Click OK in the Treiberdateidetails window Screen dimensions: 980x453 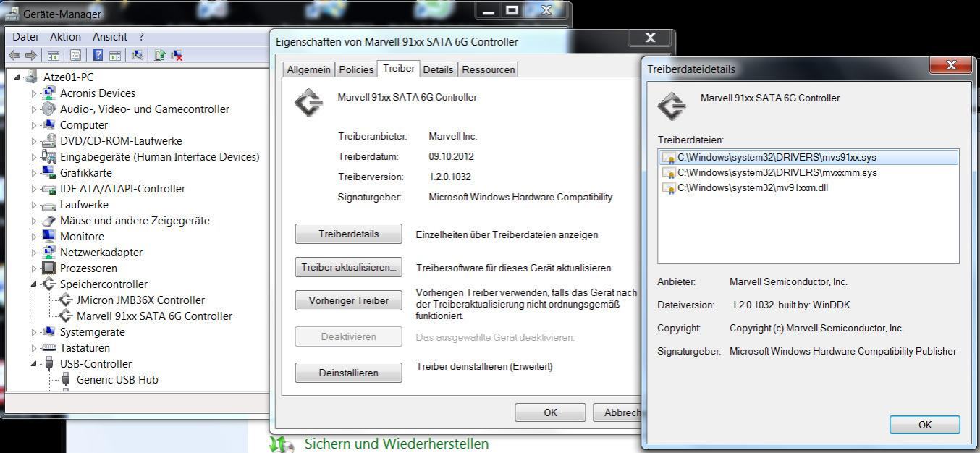[925, 425]
